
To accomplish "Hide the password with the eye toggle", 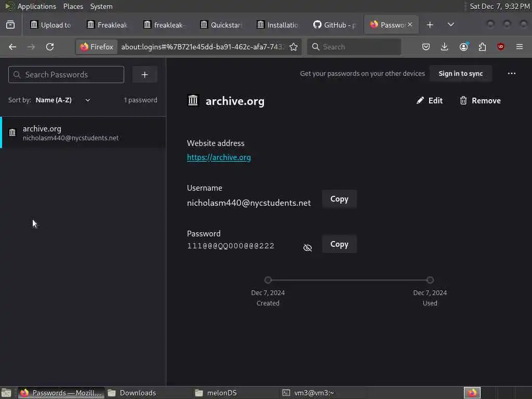I will [x=308, y=248].
